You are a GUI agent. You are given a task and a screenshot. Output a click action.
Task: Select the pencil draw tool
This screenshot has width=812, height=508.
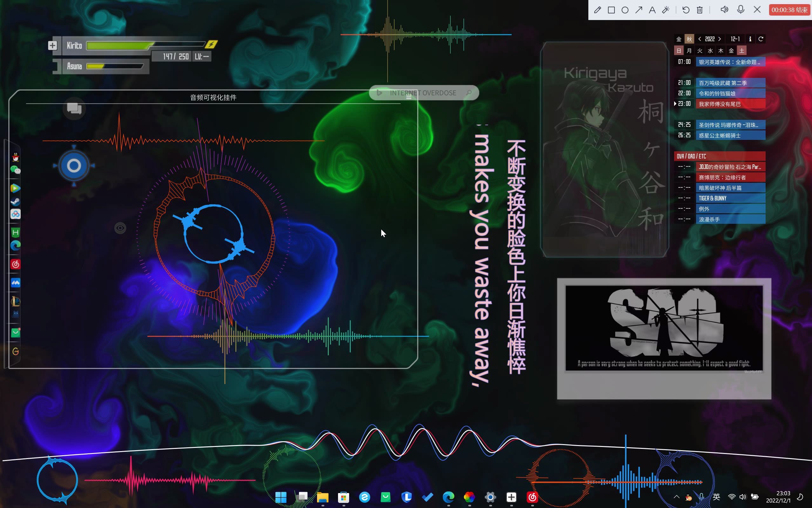click(598, 10)
